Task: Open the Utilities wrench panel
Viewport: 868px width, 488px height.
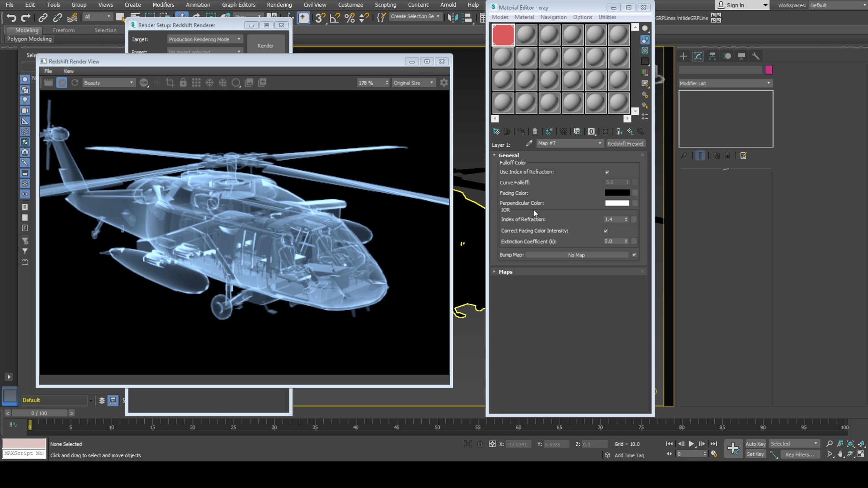Action: pos(756,56)
